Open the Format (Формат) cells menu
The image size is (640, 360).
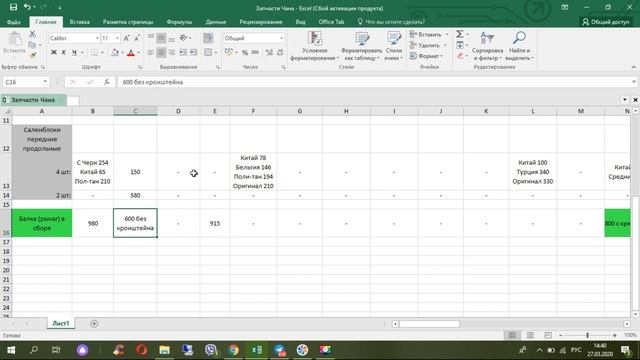(x=425, y=56)
